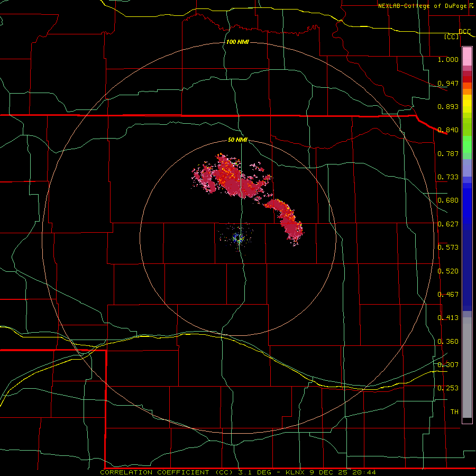Click the 0.840 legend value
476x476 pixels.
pos(448,130)
